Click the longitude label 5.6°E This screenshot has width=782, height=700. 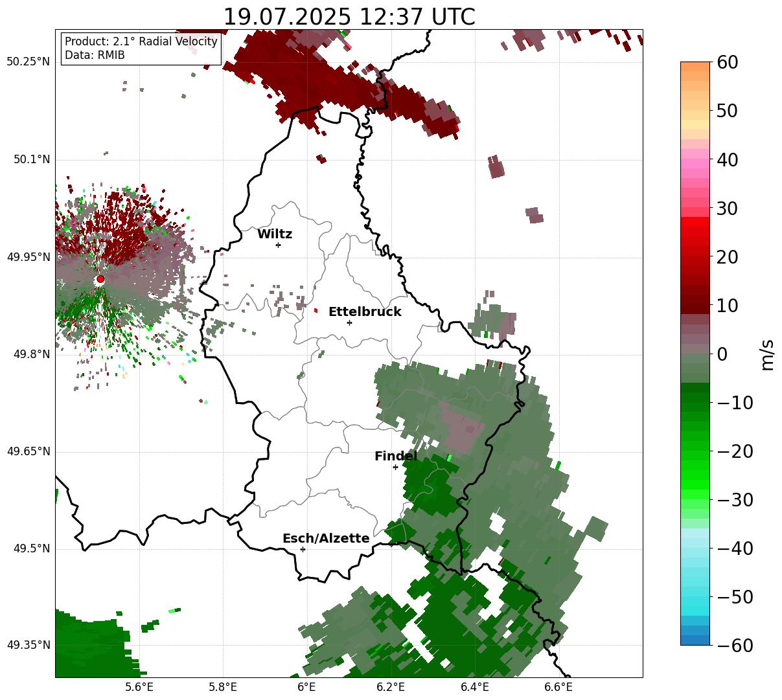140,687
